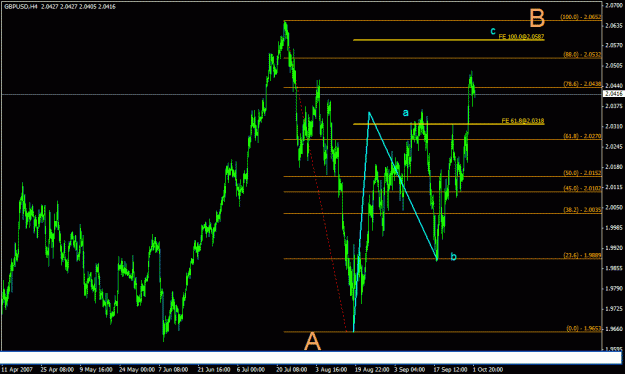Select the yellow FE 100.0 horizontal line
Screen dimensions: 625x374
[x=448, y=40]
